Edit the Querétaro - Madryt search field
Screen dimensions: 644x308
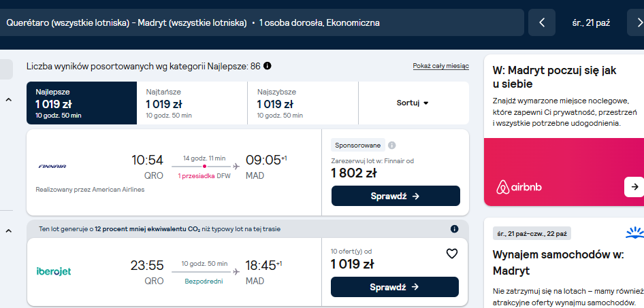pyautogui.click(x=262, y=22)
